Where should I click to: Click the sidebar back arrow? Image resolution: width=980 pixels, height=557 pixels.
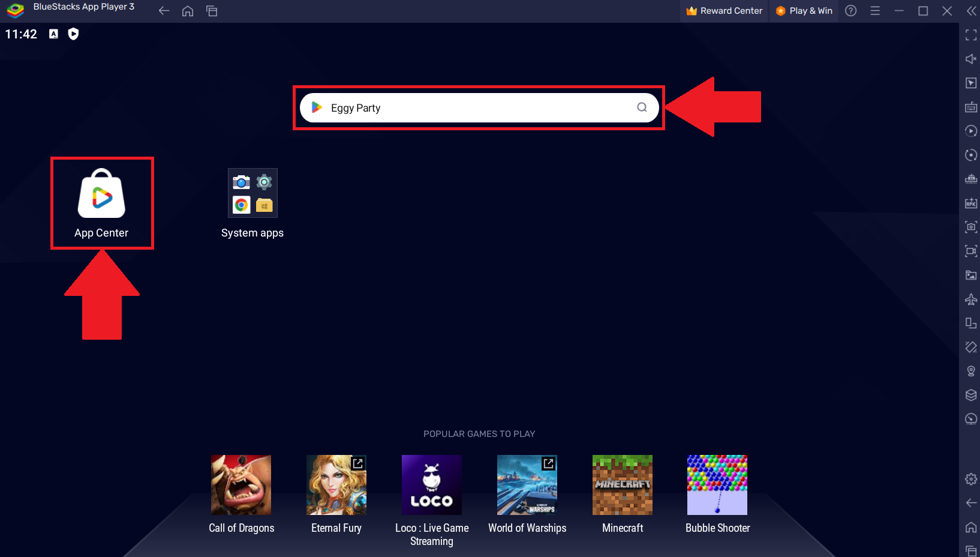click(x=971, y=503)
